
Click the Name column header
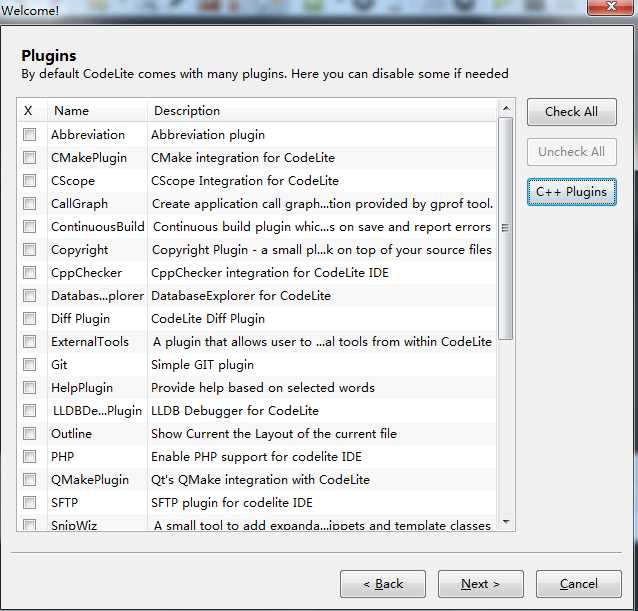coord(97,110)
